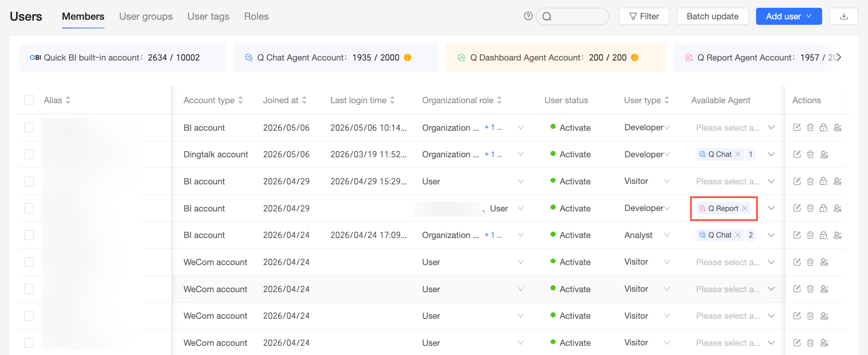The image size is (868, 355).
Task: Open agent dropdown for Dingtalk account row
Action: pyautogui.click(x=771, y=154)
